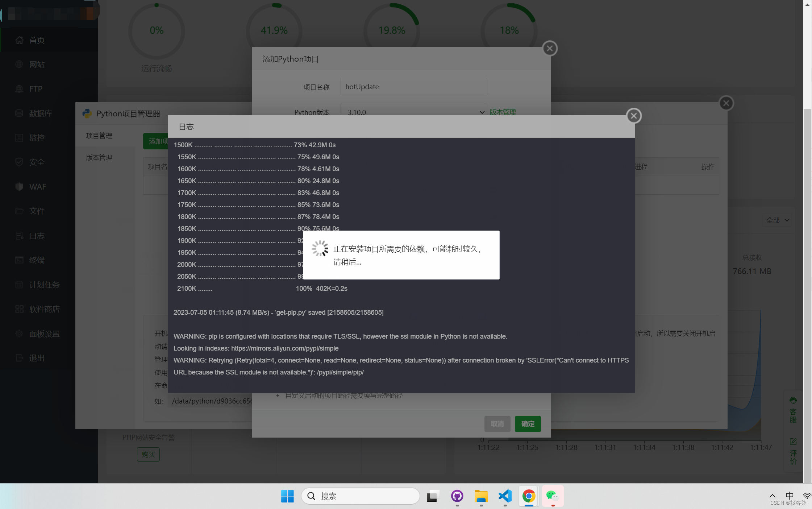This screenshot has width=812, height=509.
Task: Click the database icon beside 数据库
Action: (x=20, y=113)
